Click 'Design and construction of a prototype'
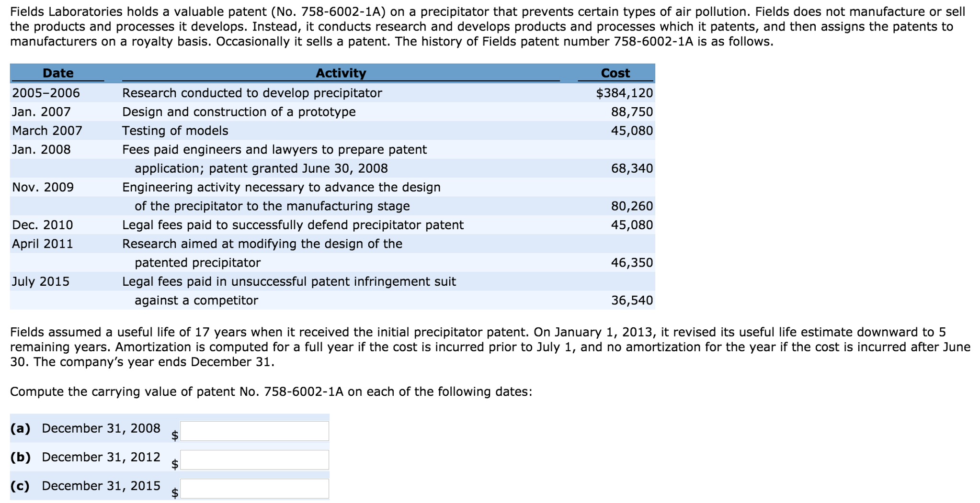 point(239,112)
